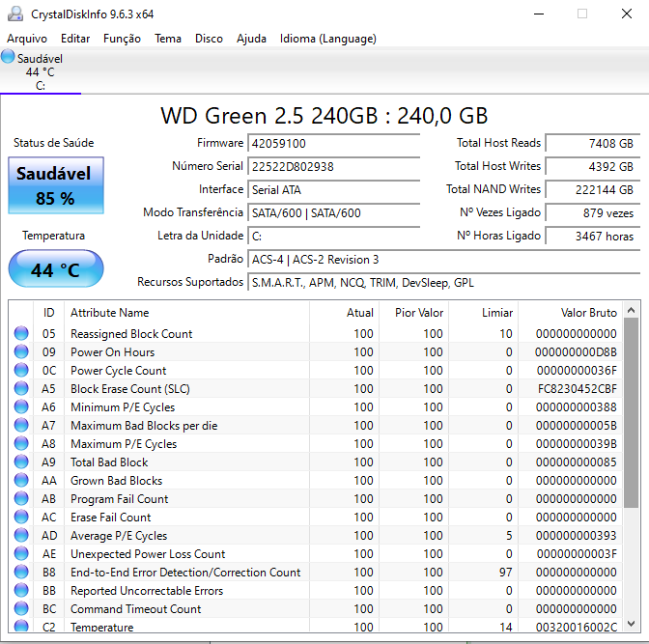Image resolution: width=649 pixels, height=644 pixels.
Task: Click the power-on hours value 3467 horas
Action: tap(593, 236)
